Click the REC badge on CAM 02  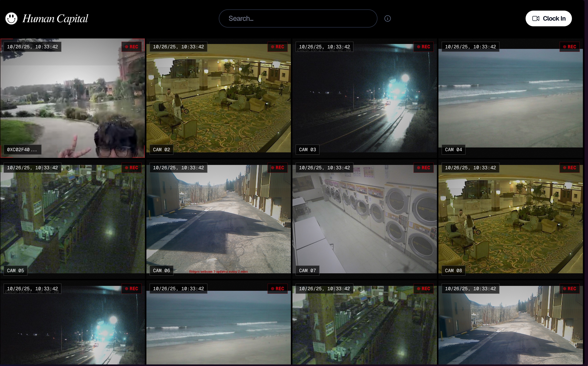(278, 47)
